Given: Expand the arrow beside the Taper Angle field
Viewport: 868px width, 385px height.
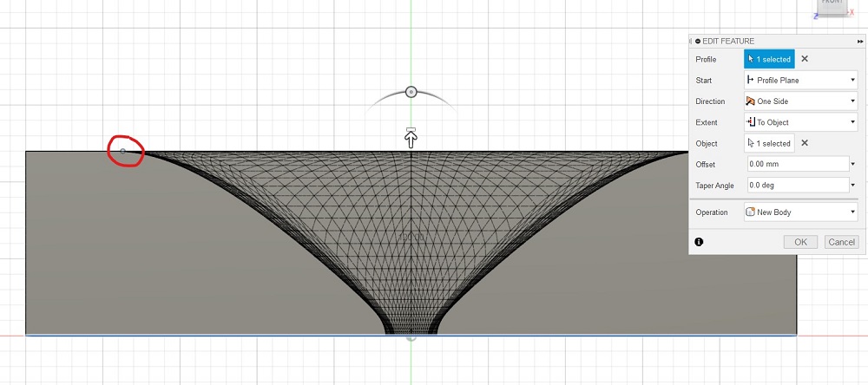Looking at the screenshot, I should [853, 186].
